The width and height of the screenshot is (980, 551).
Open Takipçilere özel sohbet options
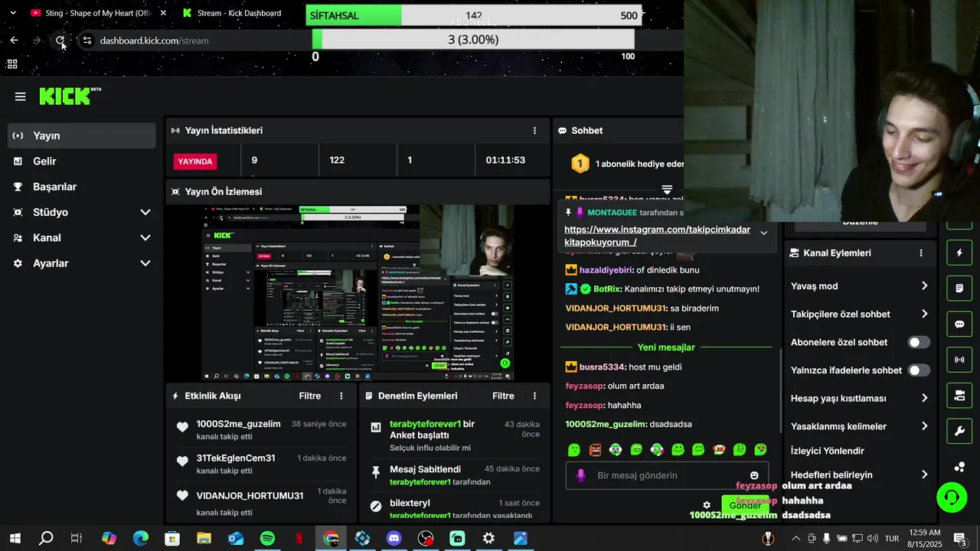coord(860,315)
